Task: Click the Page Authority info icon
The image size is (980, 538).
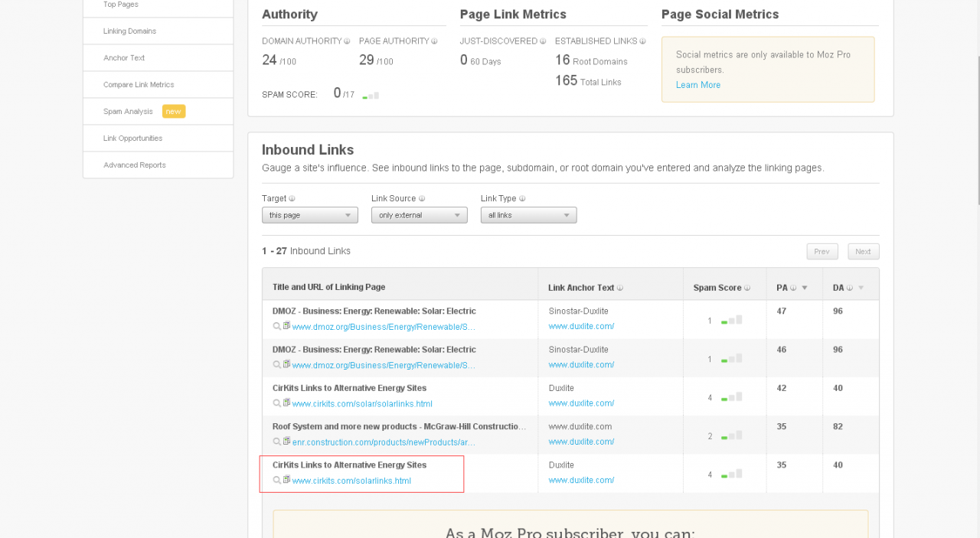Action: (434, 41)
